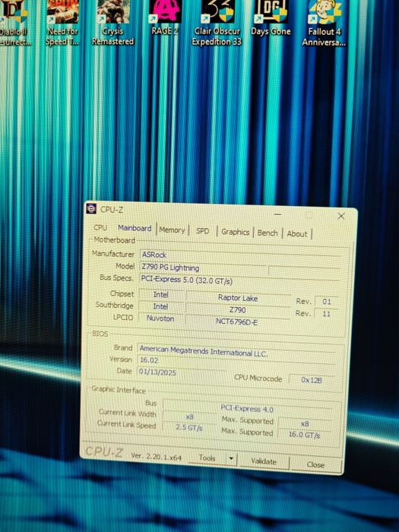Image resolution: width=399 pixels, height=532 pixels.
Task: Click the CPU-Z title bar app icon
Action: click(x=91, y=209)
